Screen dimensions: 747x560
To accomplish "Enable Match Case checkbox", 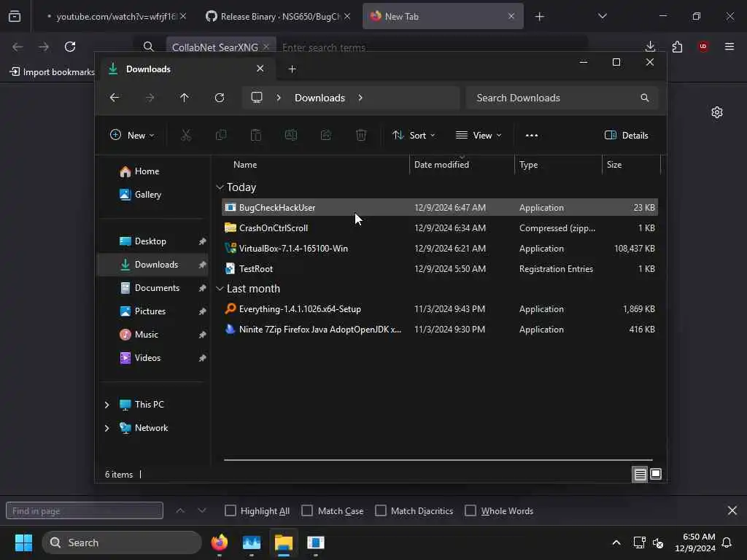I will (307, 510).
